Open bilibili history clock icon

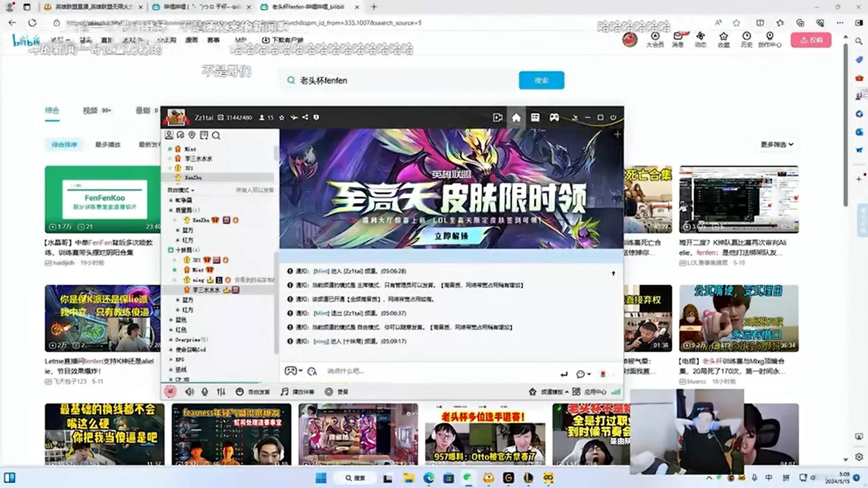click(746, 39)
